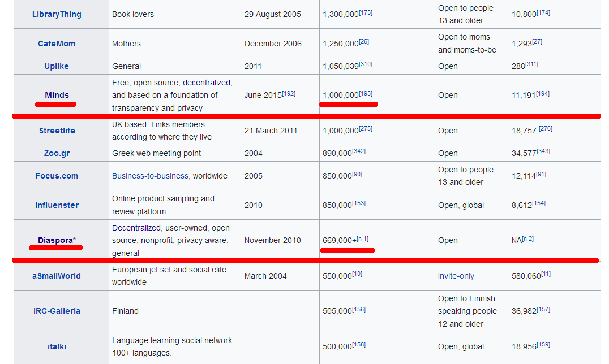
Task: Follow the Uplike link
Action: coord(57,66)
